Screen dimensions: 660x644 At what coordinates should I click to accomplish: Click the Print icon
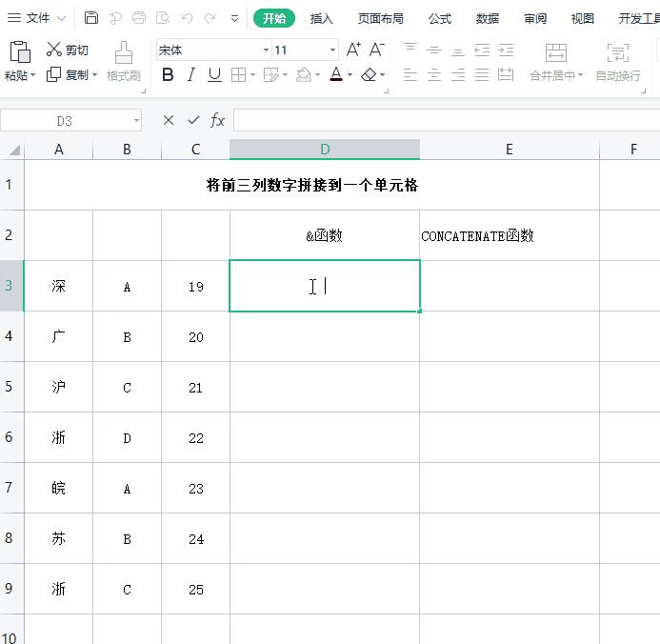coord(139,18)
